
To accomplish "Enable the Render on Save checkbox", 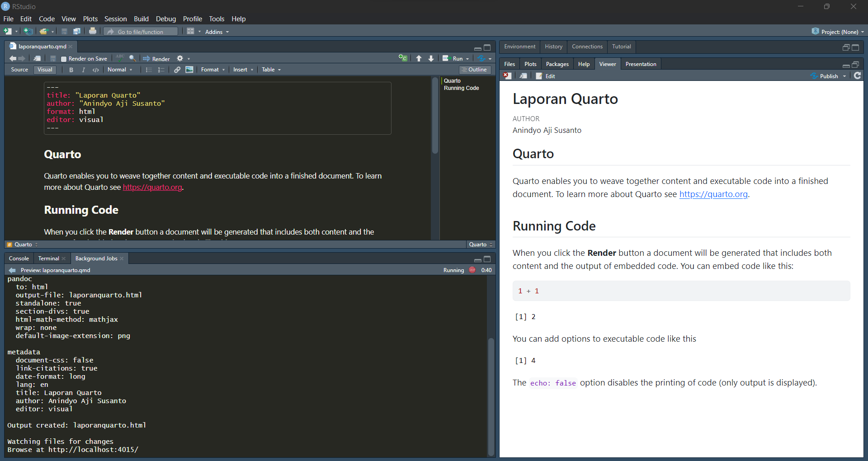I will tap(64, 59).
